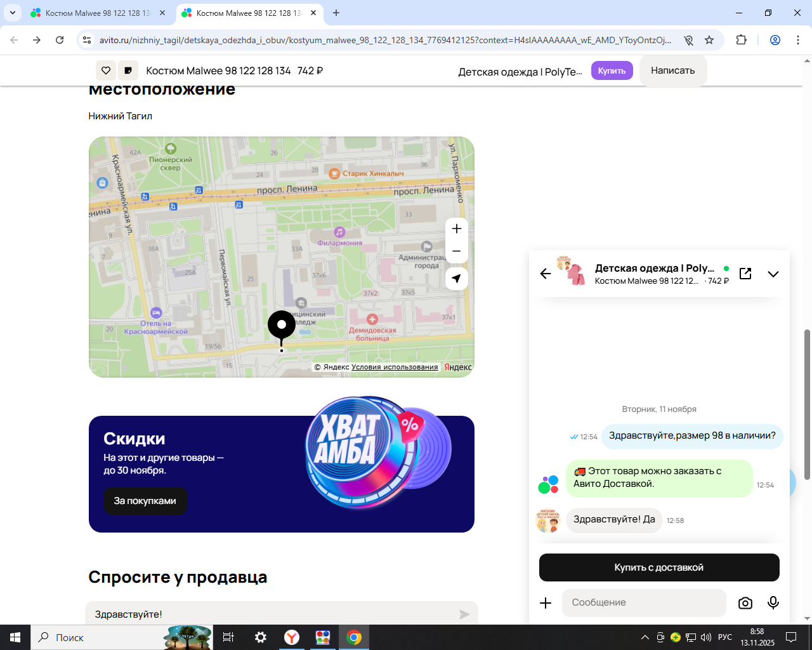812x650 pixels.
Task: Open Settings gear in the taskbar
Action: pyautogui.click(x=260, y=637)
